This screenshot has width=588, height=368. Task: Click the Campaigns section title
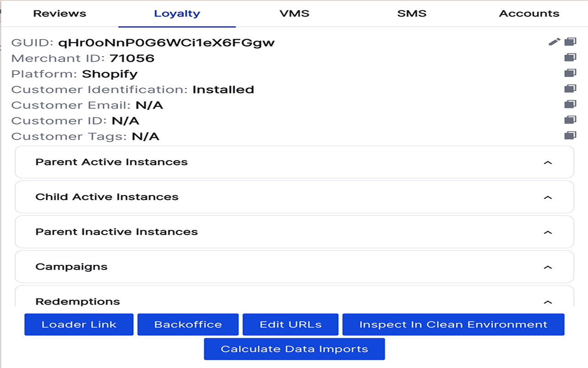[71, 267]
